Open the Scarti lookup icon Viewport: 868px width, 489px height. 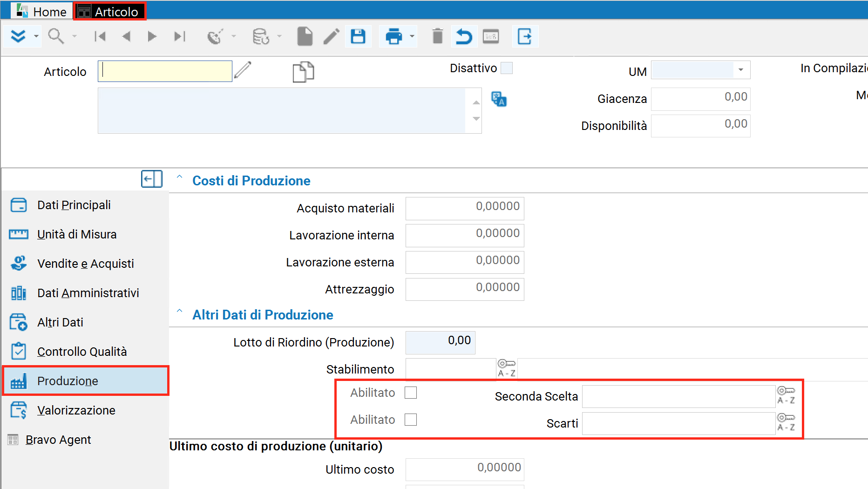click(786, 422)
